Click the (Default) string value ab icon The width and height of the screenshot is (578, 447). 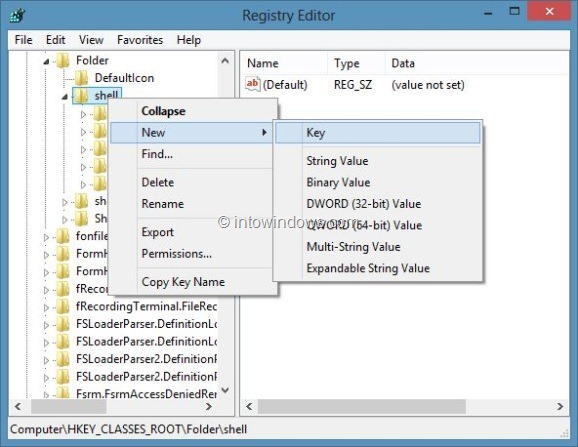pos(253,84)
